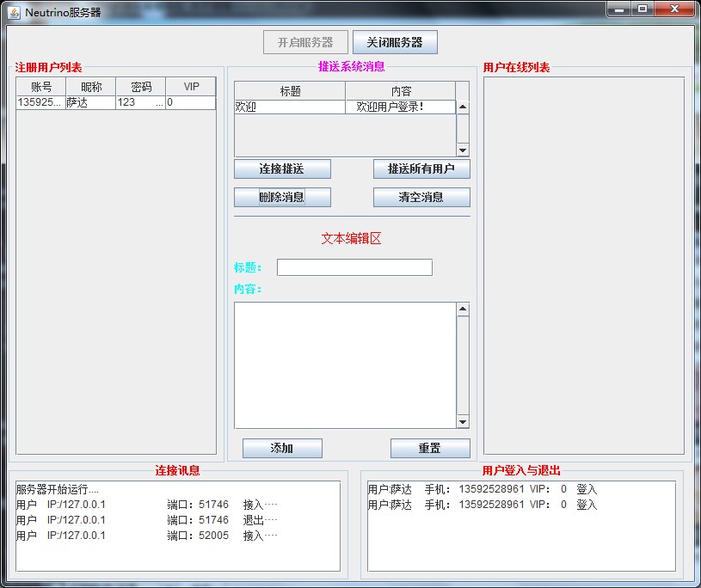Minimize the Neutrino服务器 window
This screenshot has width=701, height=588.
(x=619, y=9)
